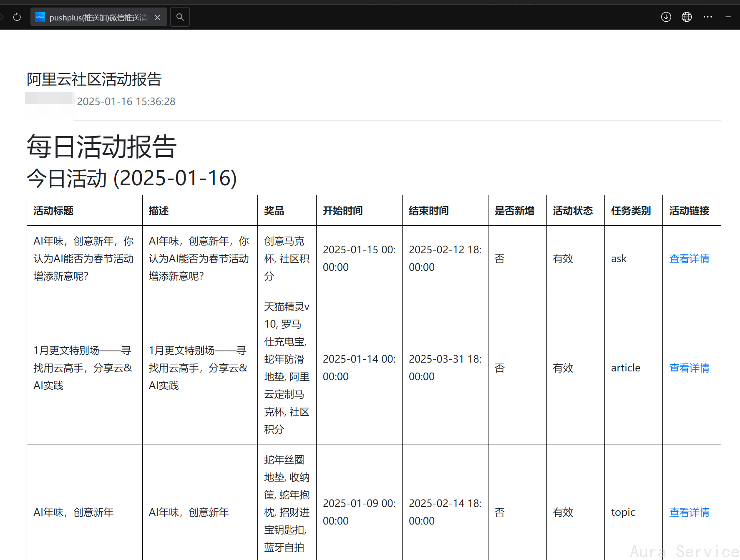Click the ask task category cell

pyautogui.click(x=634, y=258)
